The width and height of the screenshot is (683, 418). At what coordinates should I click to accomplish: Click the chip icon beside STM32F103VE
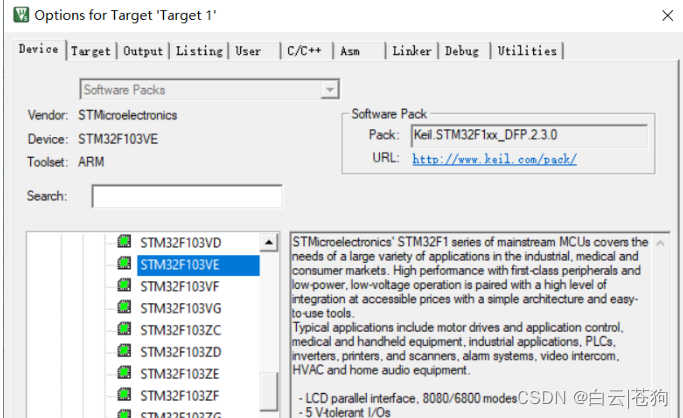(124, 263)
